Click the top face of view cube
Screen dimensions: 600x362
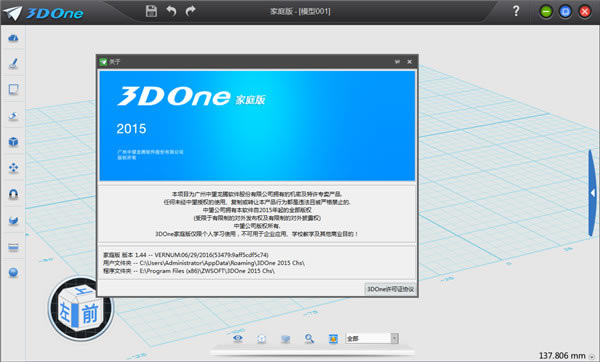82,292
